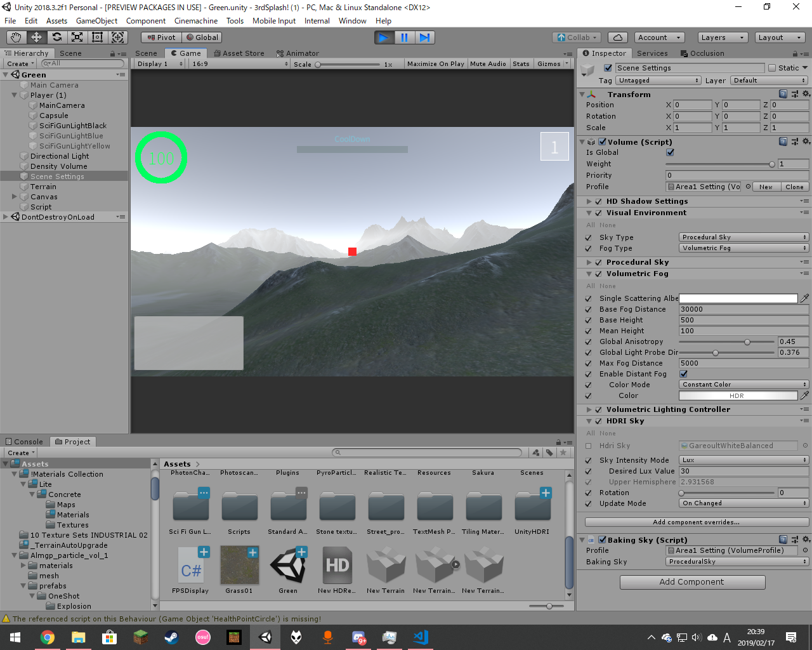Open Visual Studio Code from taskbar
Viewport: 812px width, 650px height.
(x=421, y=637)
